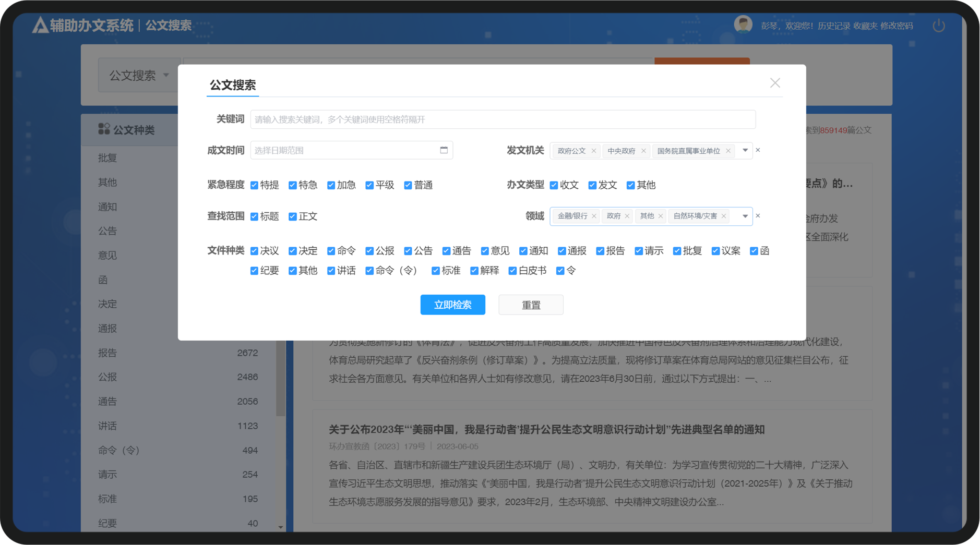Image resolution: width=980 pixels, height=545 pixels.
Task: Open the calendar picker for 成文时间
Action: (x=444, y=150)
